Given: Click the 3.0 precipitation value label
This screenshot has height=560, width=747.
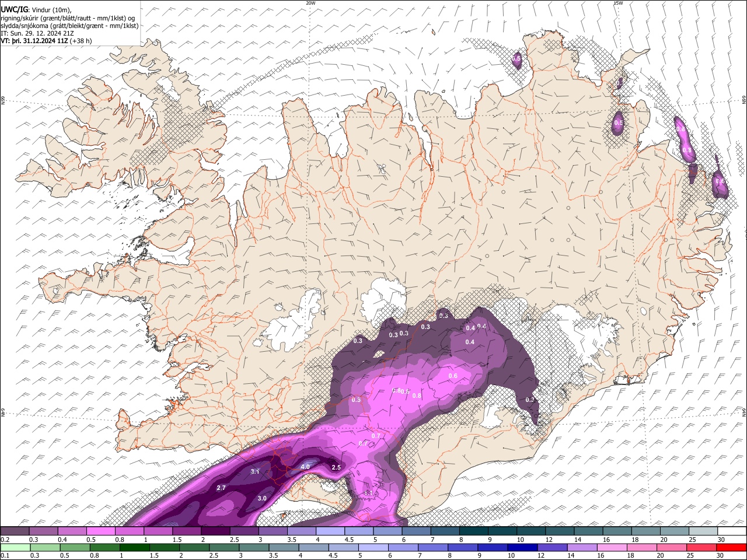Looking at the screenshot, I should click(262, 499).
